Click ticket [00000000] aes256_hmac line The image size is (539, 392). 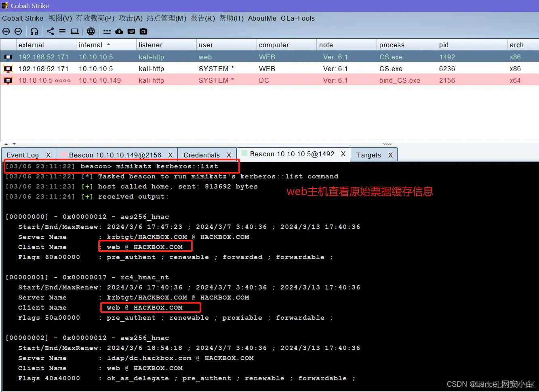coord(87,217)
